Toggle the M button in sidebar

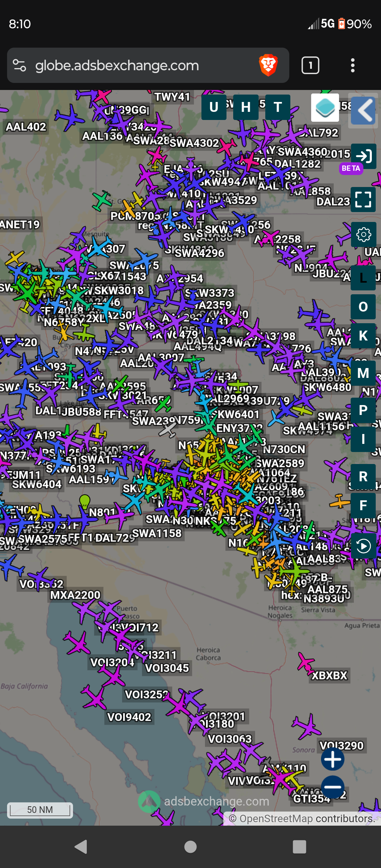point(363,373)
